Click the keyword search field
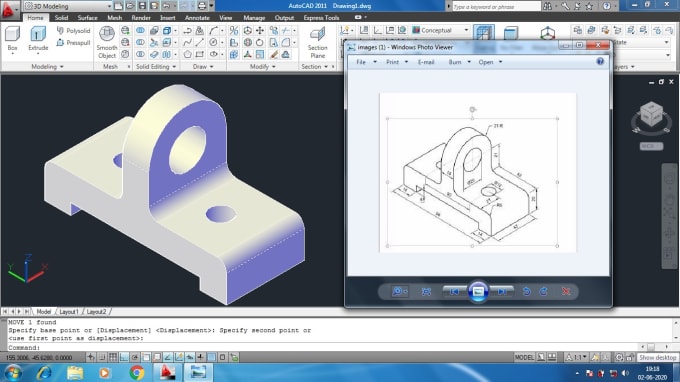This screenshot has width=680, height=382. tap(497, 7)
